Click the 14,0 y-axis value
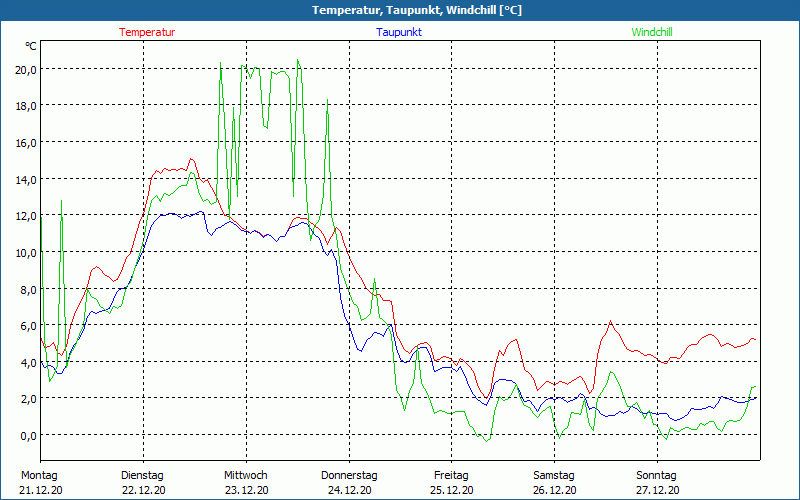Screen dimensions: 800x500 tap(26, 179)
